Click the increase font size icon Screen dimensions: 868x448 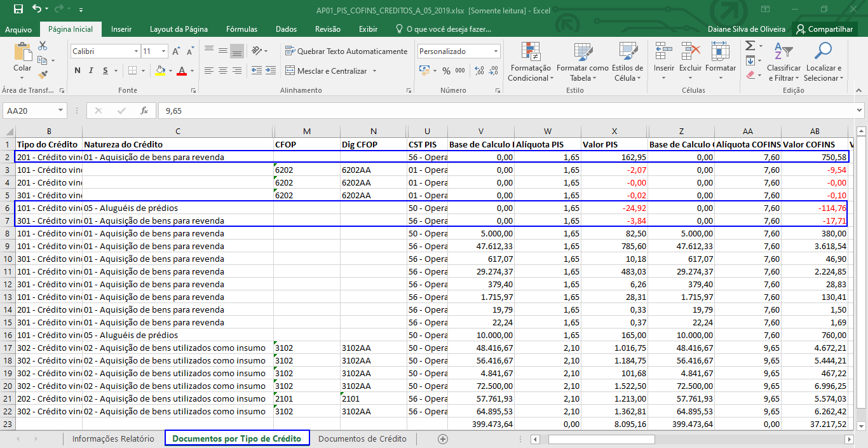point(176,51)
